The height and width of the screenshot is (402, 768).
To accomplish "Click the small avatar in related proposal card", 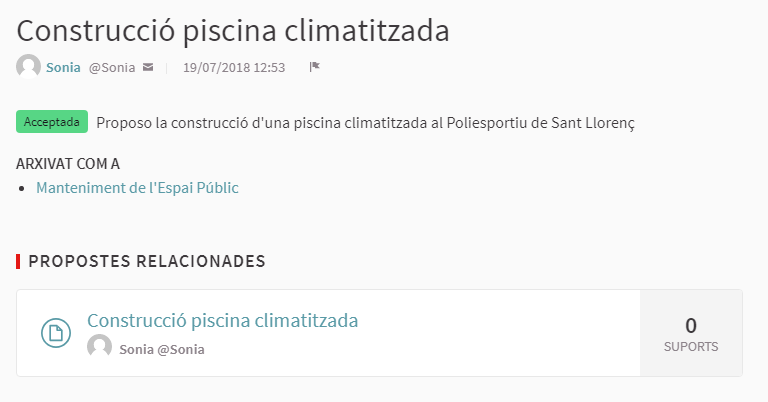I will (99, 347).
